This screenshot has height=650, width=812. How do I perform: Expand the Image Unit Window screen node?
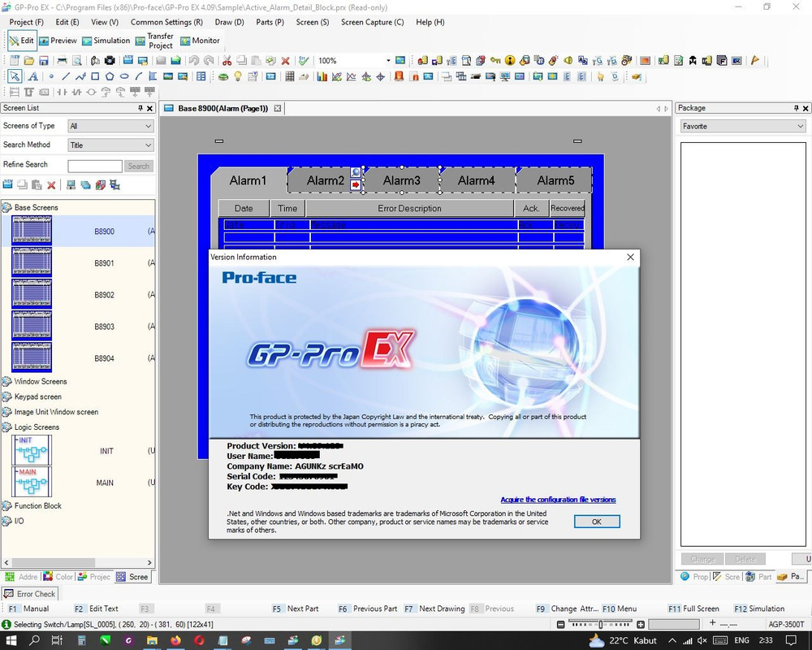pos(6,412)
